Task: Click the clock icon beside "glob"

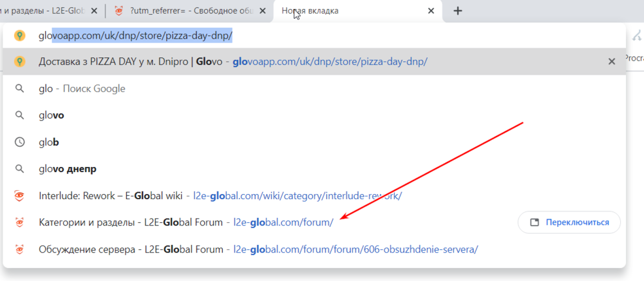Action: coord(20,142)
